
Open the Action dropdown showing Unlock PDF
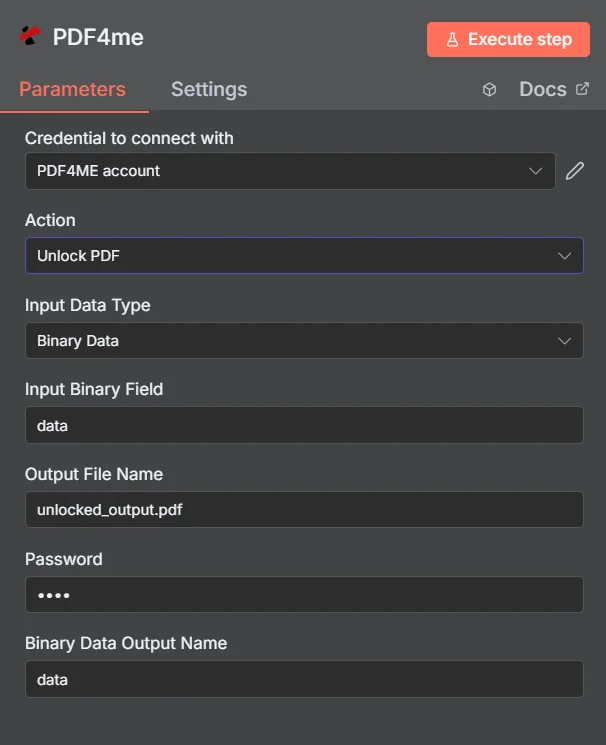[x=304, y=256]
